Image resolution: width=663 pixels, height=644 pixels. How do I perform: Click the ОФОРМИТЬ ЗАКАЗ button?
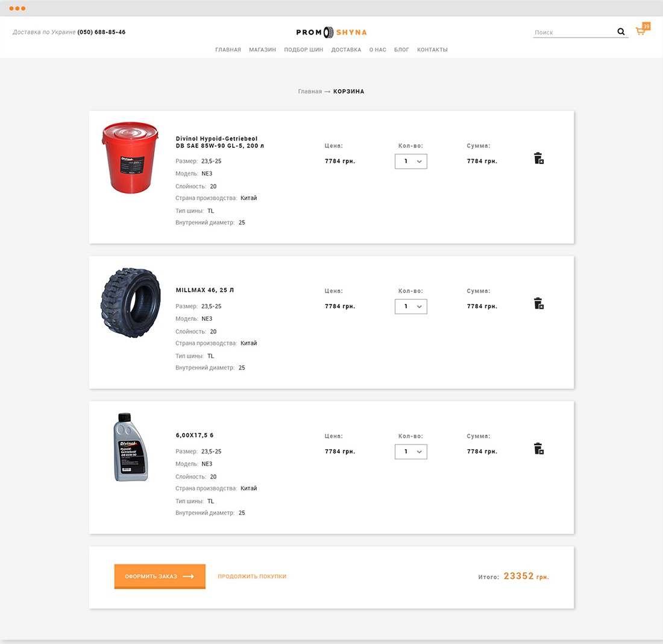coord(160,576)
